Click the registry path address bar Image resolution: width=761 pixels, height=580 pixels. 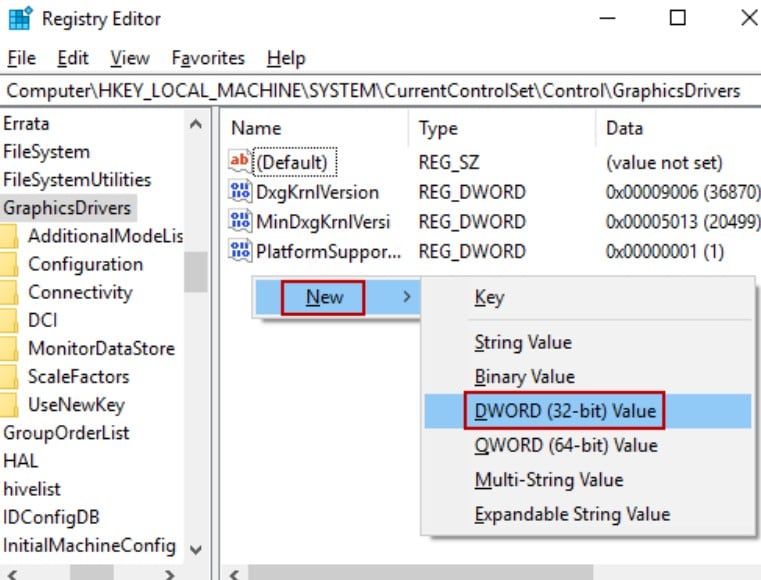coord(380,91)
